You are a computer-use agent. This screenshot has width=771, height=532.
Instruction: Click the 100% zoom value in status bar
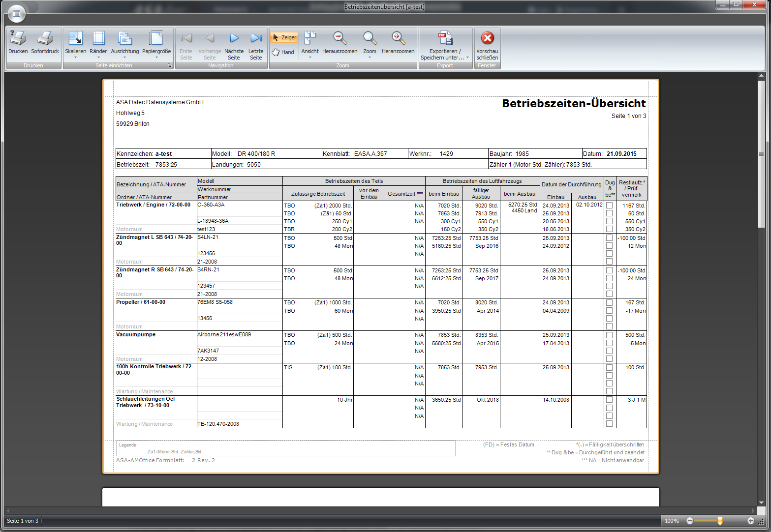672,521
